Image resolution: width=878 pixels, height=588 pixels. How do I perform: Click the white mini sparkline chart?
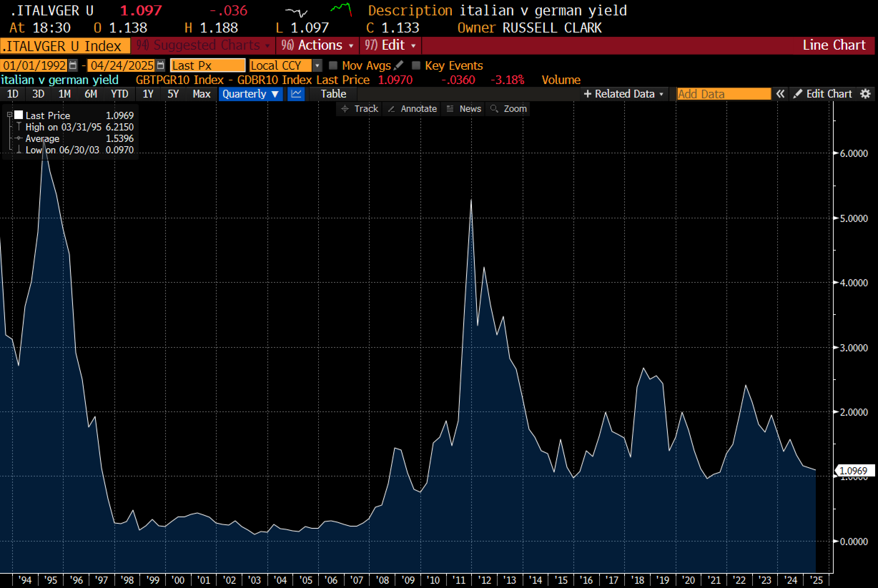tap(296, 13)
